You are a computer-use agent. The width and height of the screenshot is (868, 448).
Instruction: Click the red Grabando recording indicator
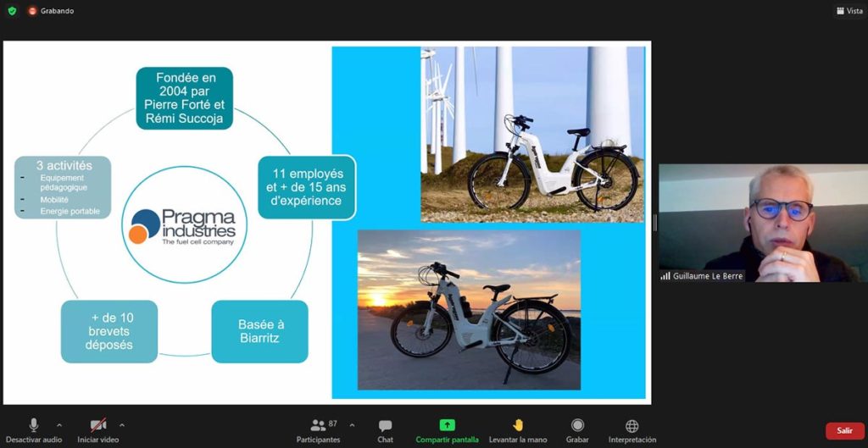click(33, 11)
